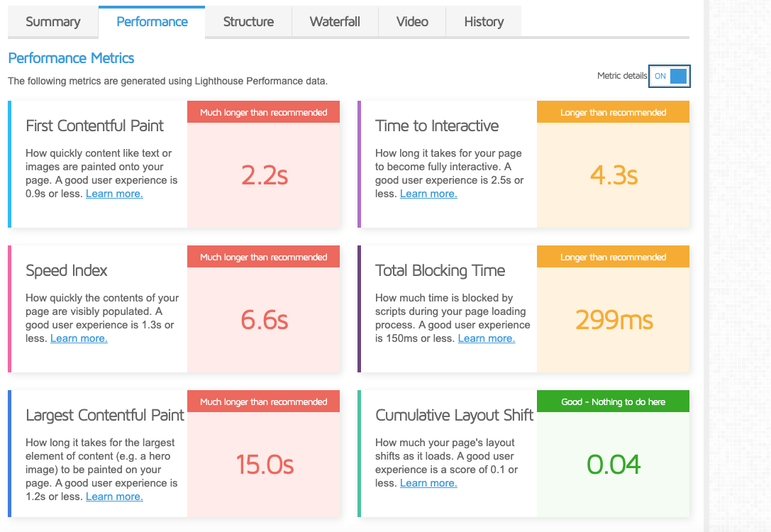Select the 6.6s Speed Index value
This screenshot has height=532, width=771.
point(264,320)
